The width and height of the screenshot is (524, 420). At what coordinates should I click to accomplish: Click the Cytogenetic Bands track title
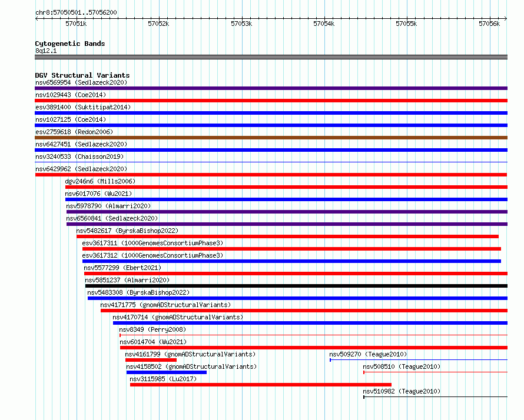[70, 44]
